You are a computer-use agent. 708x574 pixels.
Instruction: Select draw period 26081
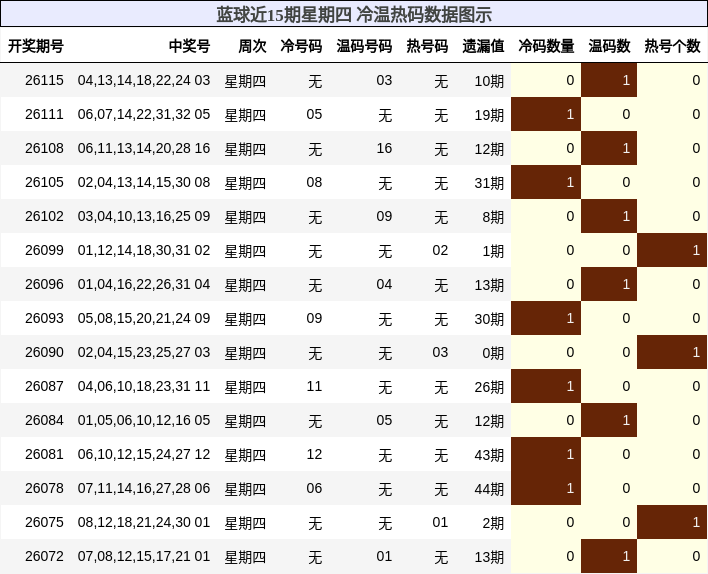click(44, 454)
